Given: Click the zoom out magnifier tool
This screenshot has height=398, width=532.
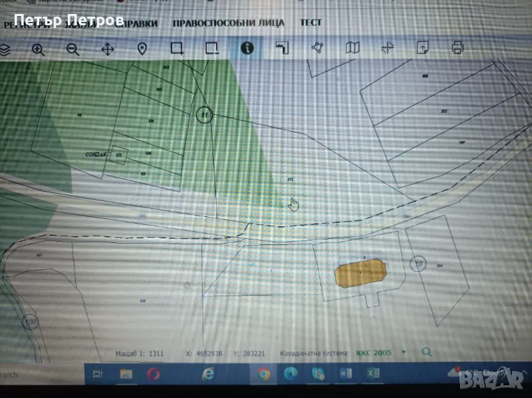Looking at the screenshot, I should pyautogui.click(x=72, y=49).
